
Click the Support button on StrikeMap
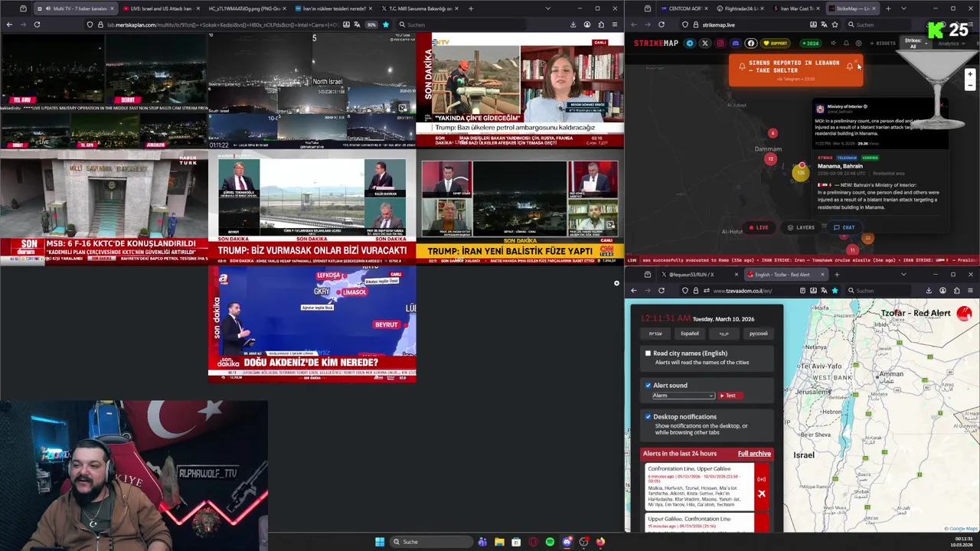pyautogui.click(x=776, y=43)
